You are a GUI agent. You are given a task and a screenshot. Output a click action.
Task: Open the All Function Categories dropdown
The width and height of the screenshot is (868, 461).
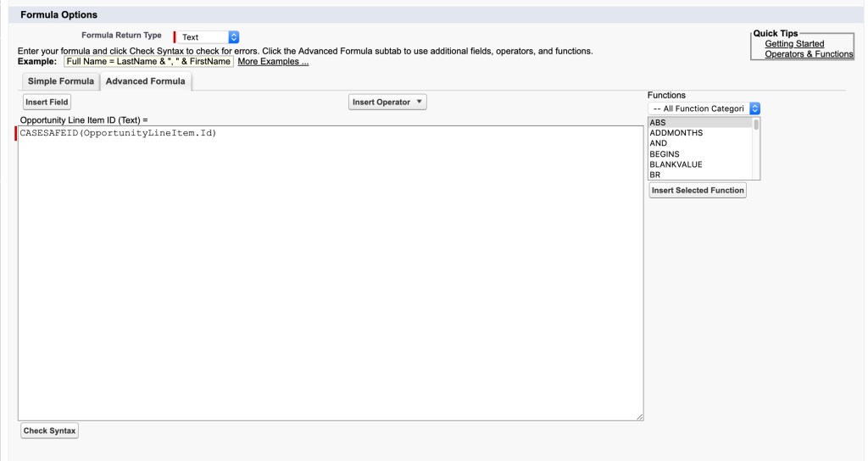click(x=704, y=108)
